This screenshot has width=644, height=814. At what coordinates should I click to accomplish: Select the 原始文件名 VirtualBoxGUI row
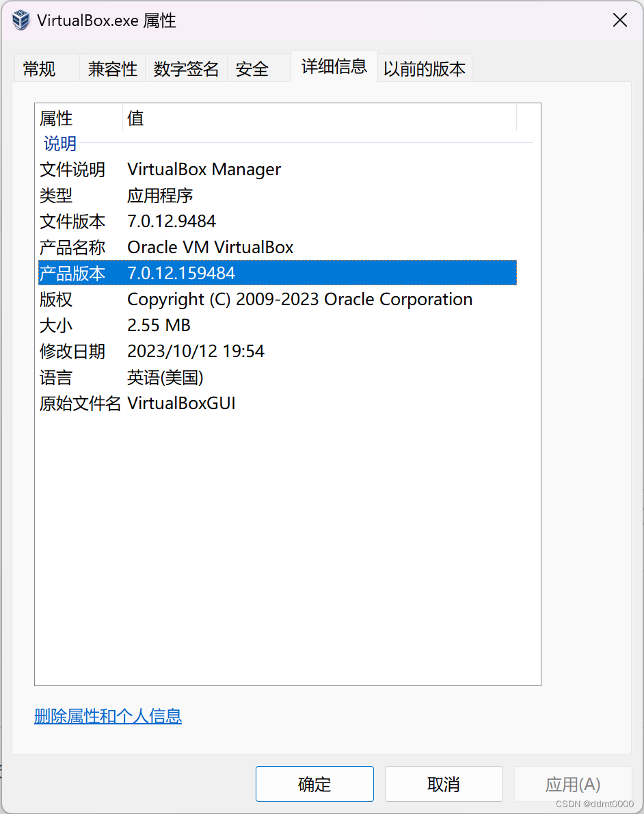point(205,403)
